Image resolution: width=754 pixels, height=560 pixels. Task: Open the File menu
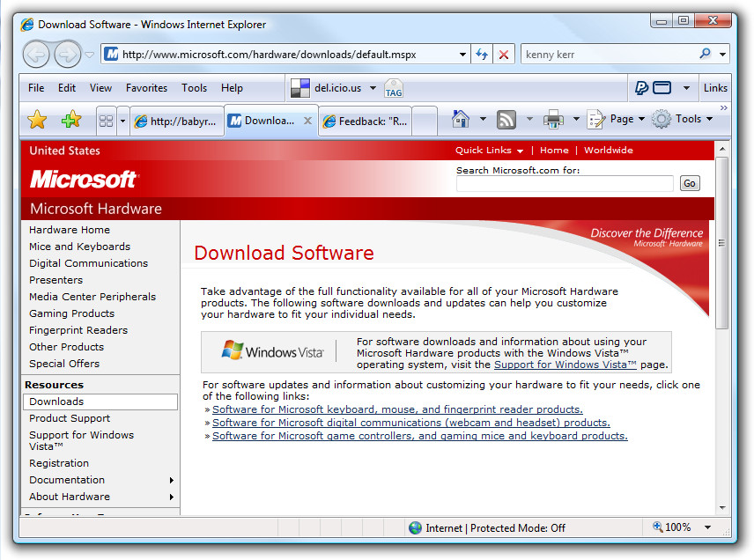click(x=36, y=88)
